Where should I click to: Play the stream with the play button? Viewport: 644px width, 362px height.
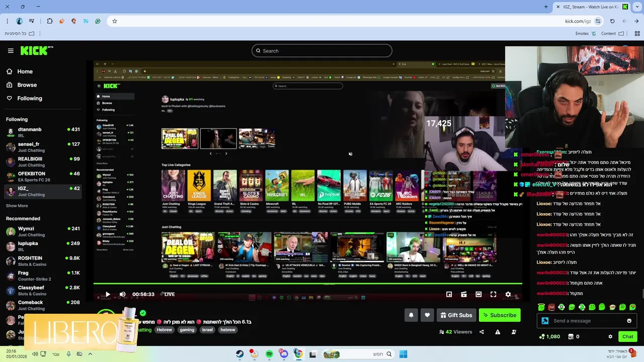(107, 294)
